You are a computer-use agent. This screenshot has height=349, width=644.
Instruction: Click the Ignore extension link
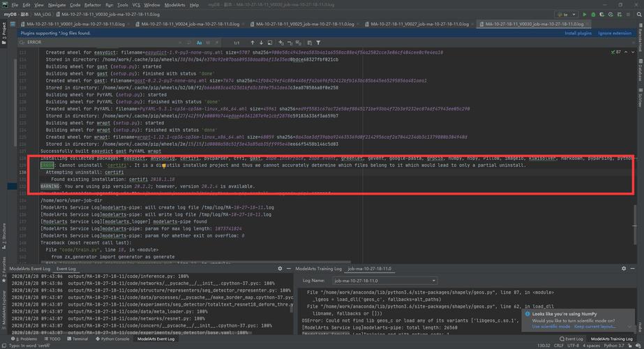615,33
